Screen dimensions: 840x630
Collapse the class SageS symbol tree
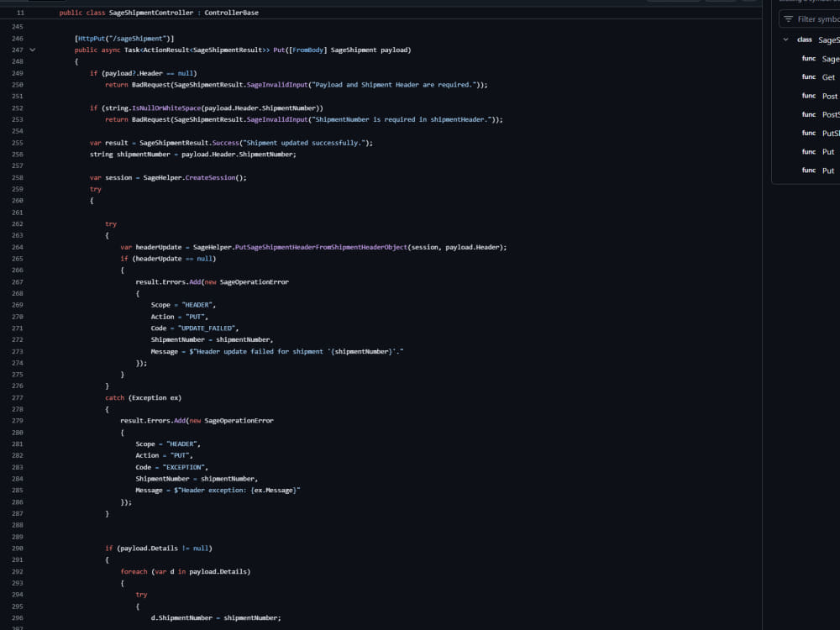(x=785, y=39)
